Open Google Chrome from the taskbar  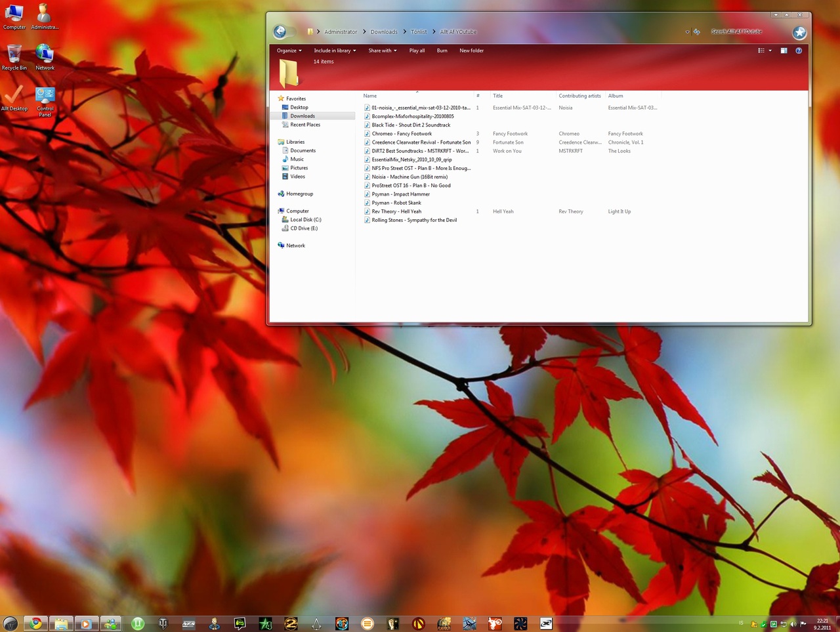[35, 623]
